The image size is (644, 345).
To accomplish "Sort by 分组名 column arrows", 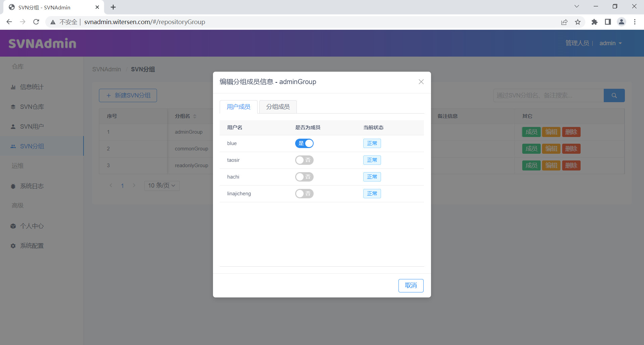I will (195, 116).
